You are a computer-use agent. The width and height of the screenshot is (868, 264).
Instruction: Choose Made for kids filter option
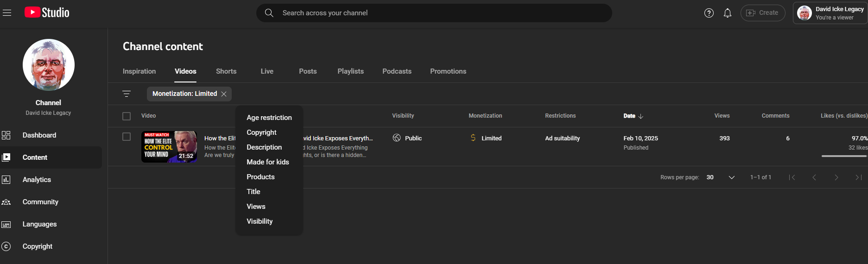tap(269, 162)
